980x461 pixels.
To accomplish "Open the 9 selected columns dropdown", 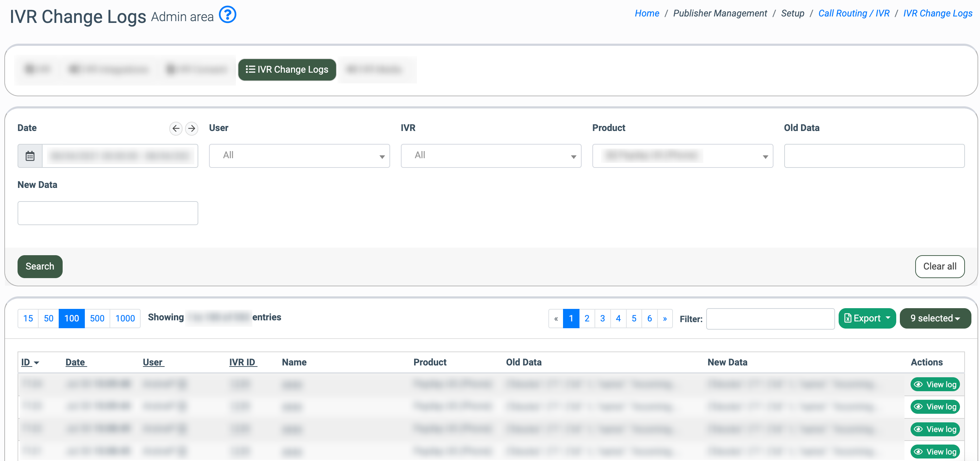I will pos(935,318).
